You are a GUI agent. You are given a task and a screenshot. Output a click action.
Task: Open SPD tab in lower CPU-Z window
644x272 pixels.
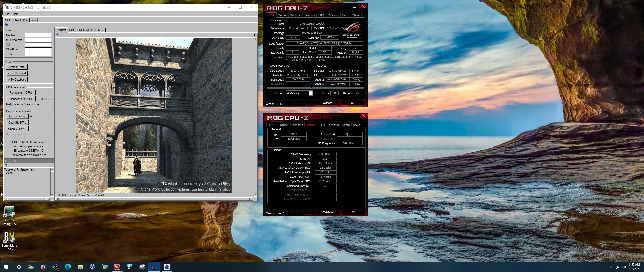pyautogui.click(x=322, y=125)
